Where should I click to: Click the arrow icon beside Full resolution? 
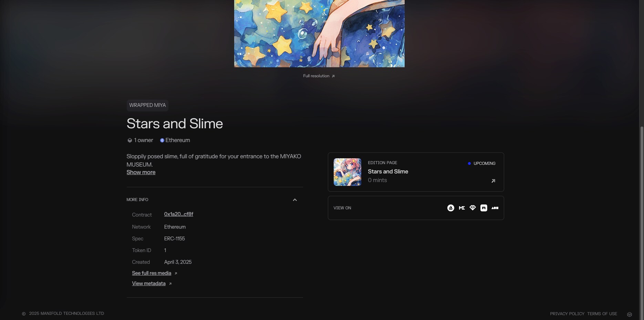(x=333, y=76)
